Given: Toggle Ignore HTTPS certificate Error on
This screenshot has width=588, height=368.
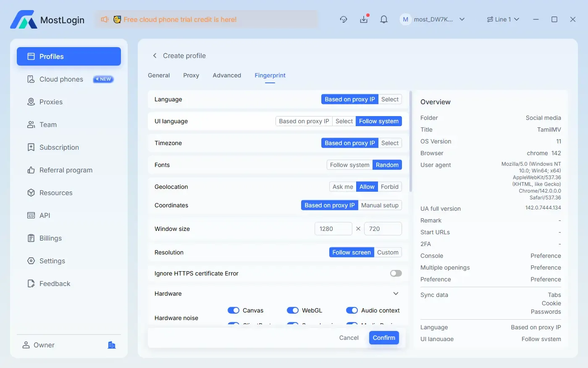Looking at the screenshot, I should [395, 273].
